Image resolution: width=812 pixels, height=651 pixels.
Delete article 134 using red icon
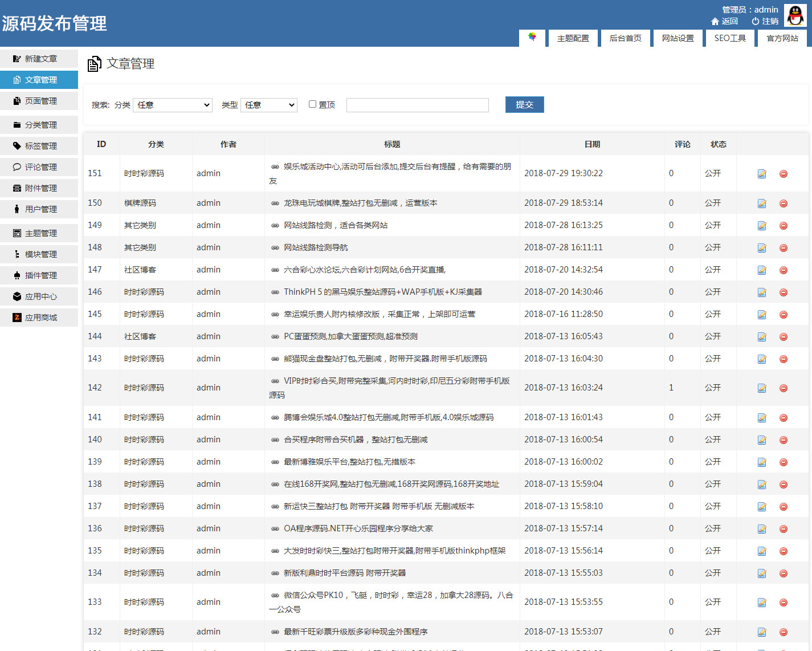784,573
